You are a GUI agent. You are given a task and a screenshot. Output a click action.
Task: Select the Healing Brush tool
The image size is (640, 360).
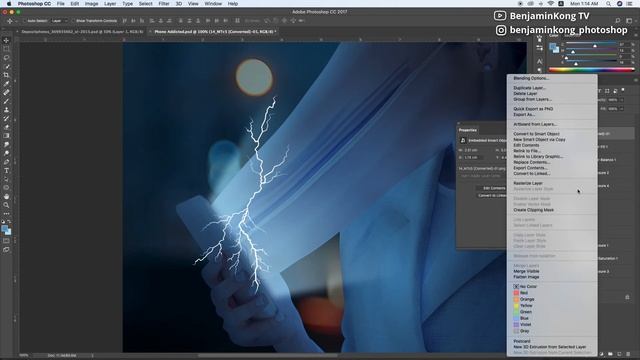(6, 93)
